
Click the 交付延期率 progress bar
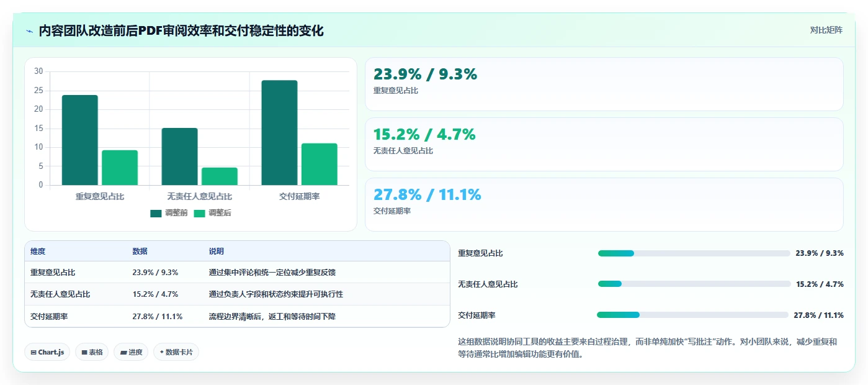click(x=692, y=315)
